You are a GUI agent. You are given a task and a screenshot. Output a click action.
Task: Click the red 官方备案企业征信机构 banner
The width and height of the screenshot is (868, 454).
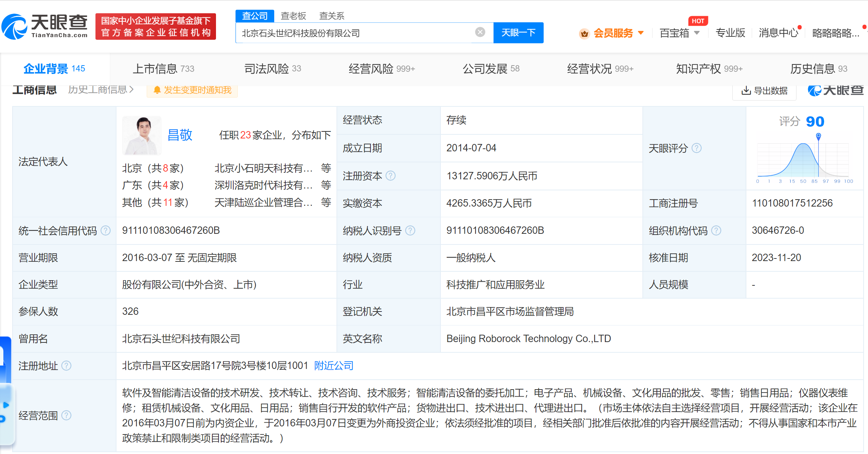click(x=156, y=27)
